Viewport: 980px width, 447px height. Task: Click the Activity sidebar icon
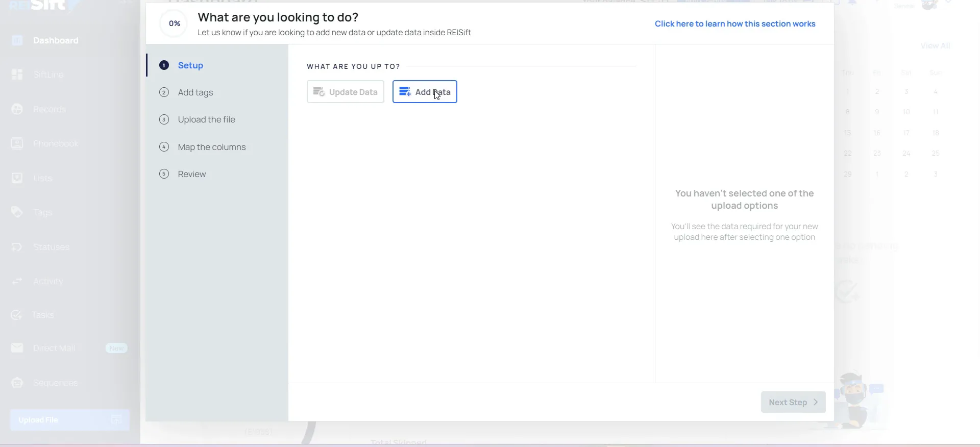(17, 281)
